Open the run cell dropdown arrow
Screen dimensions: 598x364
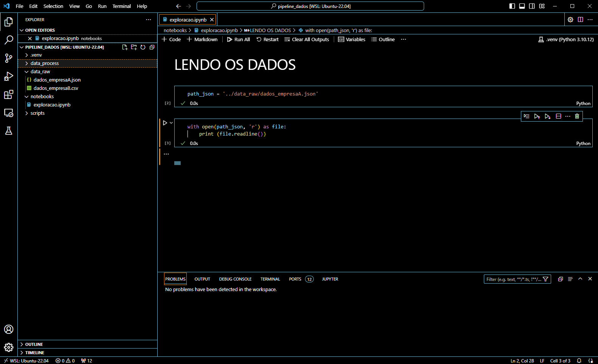tap(171, 123)
